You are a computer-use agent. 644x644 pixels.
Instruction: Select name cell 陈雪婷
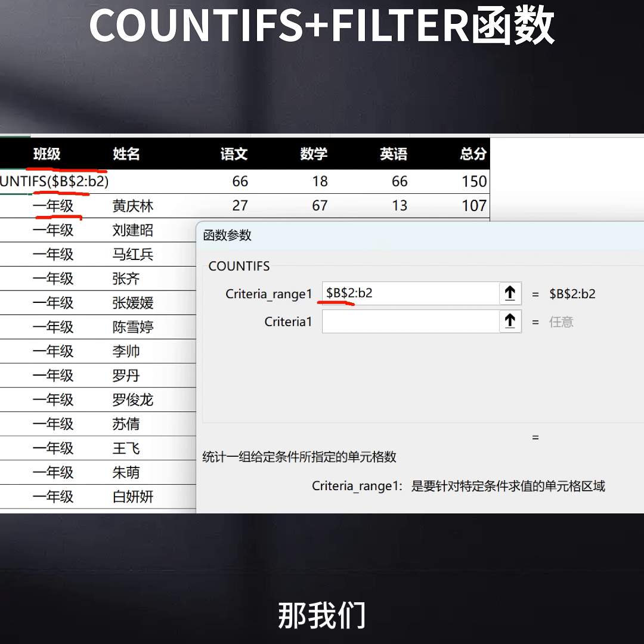pyautogui.click(x=132, y=327)
